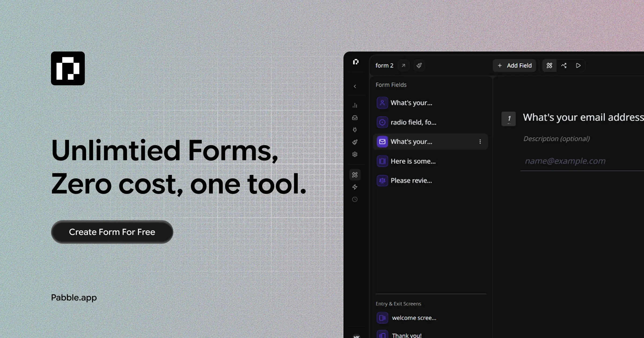Click the rocket publish icon in the sidebar
The height and width of the screenshot is (338, 644).
tap(355, 142)
